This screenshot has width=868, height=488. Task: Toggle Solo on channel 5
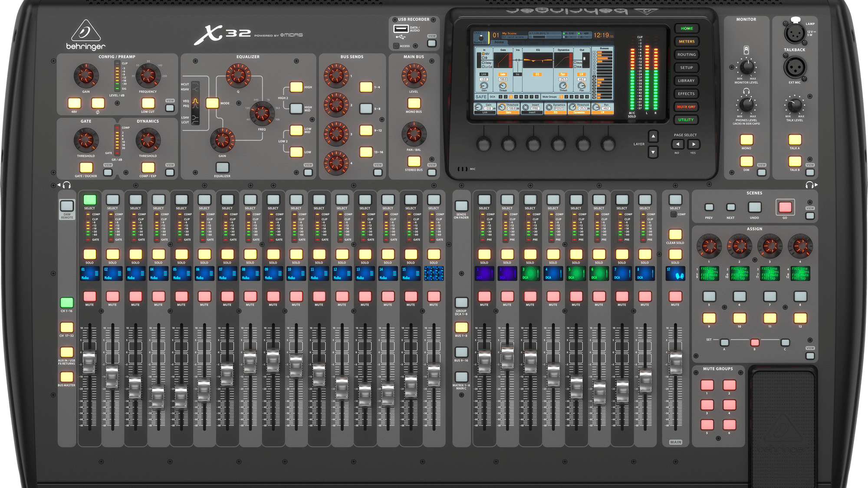pos(181,254)
